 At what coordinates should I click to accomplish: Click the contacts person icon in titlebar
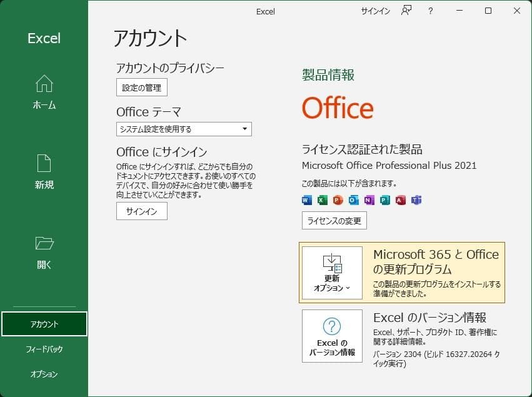coord(406,11)
